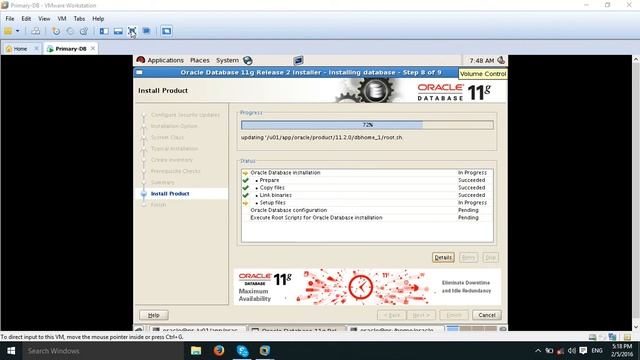Click the Send Ctrl+Alt+Del toolbar icon
The width and height of the screenshot is (640, 360).
36,31
